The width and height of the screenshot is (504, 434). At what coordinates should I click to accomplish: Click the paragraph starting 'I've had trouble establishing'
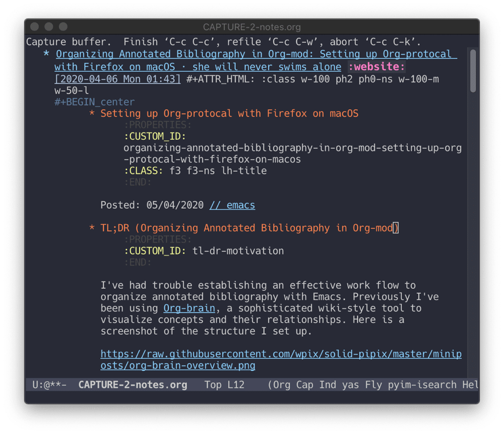coord(269,308)
